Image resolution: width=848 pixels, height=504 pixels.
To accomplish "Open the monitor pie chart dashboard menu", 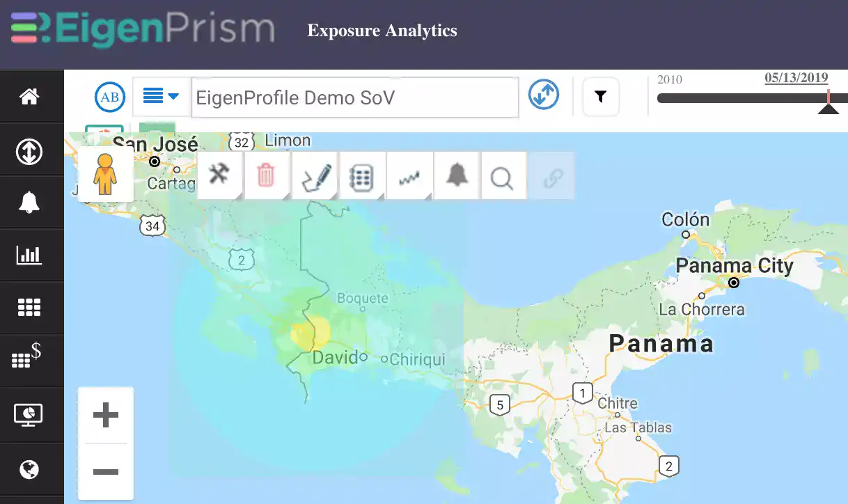I will click(29, 415).
